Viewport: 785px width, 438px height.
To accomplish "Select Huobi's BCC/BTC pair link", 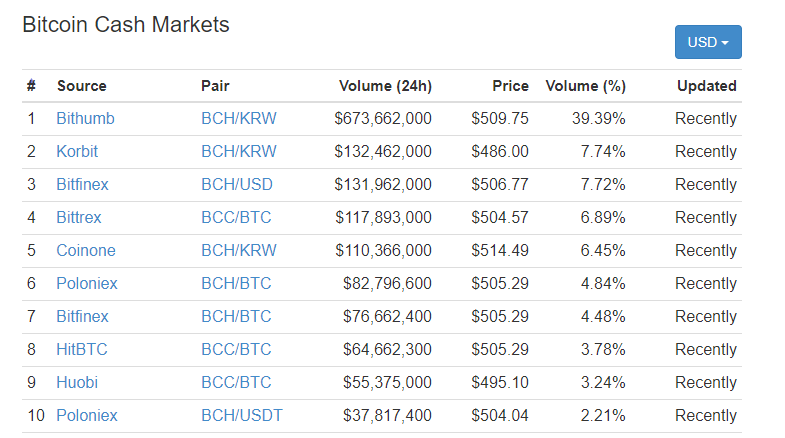I will (236, 383).
